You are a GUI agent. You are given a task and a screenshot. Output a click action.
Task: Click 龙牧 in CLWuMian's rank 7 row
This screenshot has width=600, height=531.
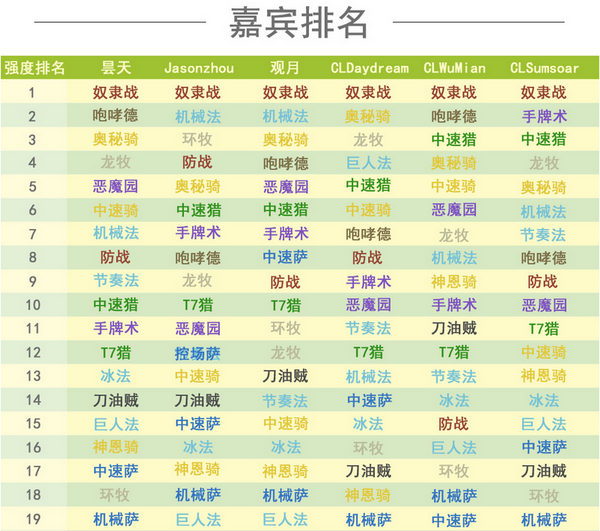[454, 236]
